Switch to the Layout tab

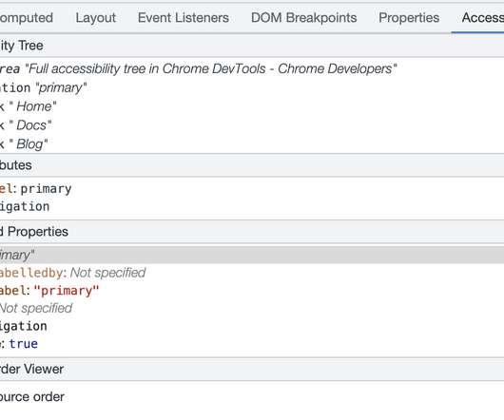(95, 18)
